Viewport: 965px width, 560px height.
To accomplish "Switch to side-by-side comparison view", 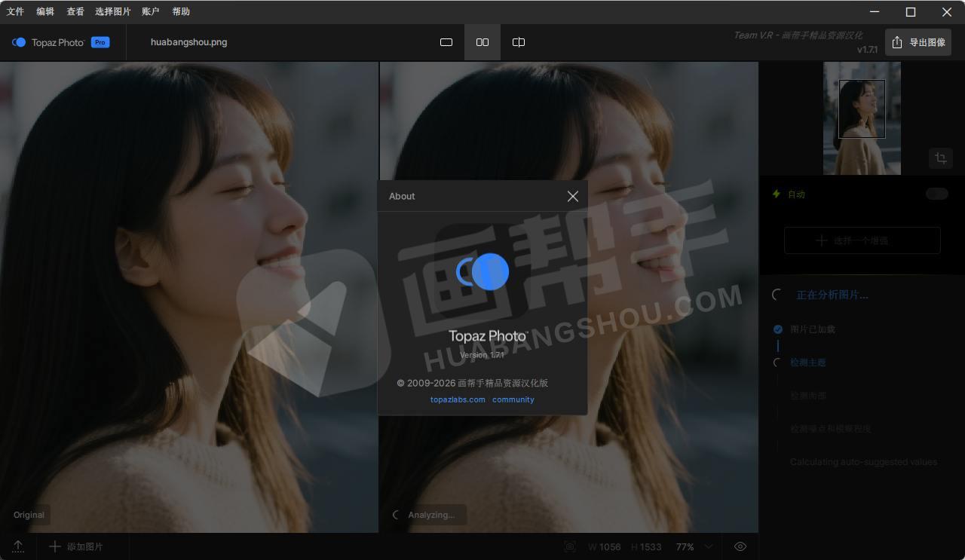I will tap(482, 42).
